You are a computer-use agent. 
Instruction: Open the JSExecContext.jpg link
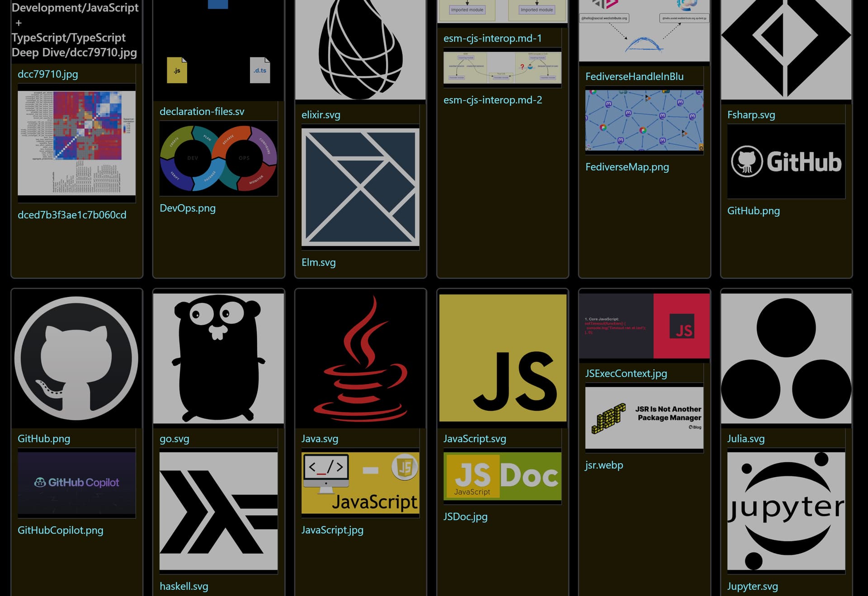click(x=626, y=373)
